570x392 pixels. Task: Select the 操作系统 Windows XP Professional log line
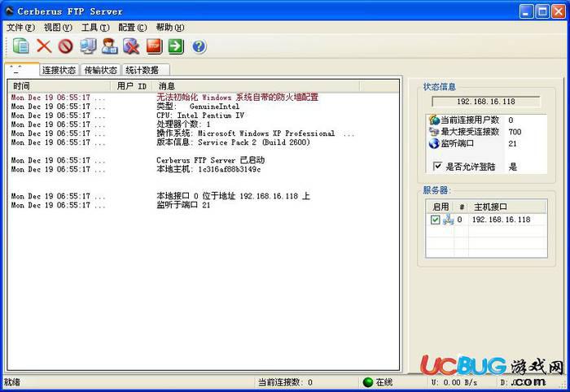(x=255, y=133)
